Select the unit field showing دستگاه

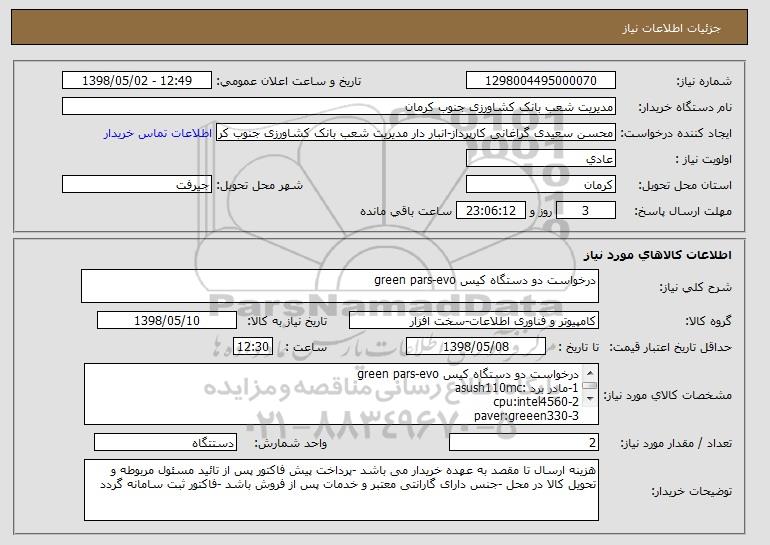tap(165, 442)
